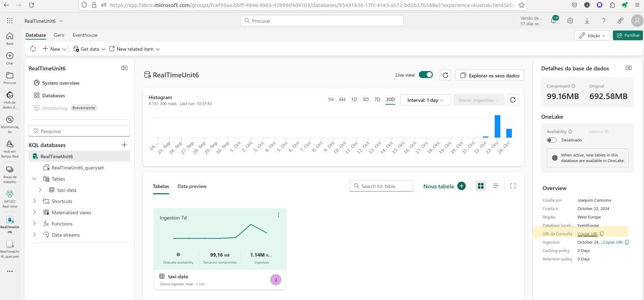The image size is (644, 300).
Task: Go to Base home icon
Action: click(10, 36)
